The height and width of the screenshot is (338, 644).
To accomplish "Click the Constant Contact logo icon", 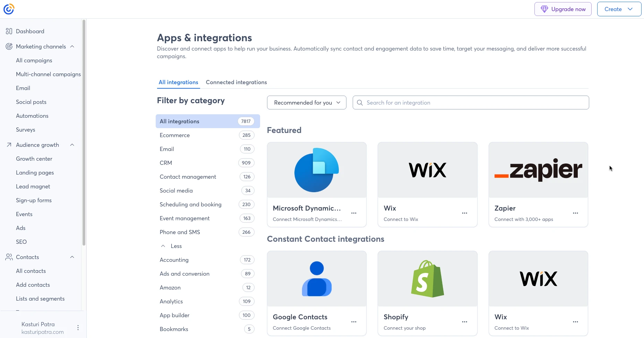I will coord(9,9).
